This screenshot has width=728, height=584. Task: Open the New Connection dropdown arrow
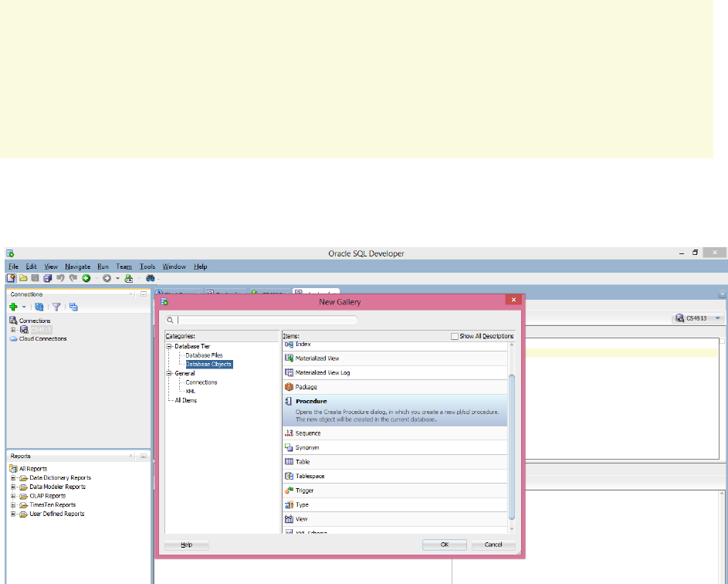(x=24, y=307)
